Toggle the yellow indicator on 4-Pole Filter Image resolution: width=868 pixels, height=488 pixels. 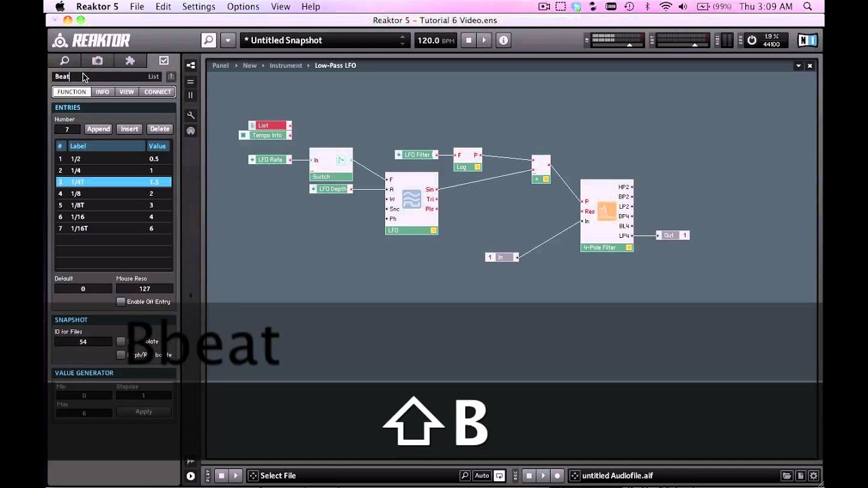[629, 247]
